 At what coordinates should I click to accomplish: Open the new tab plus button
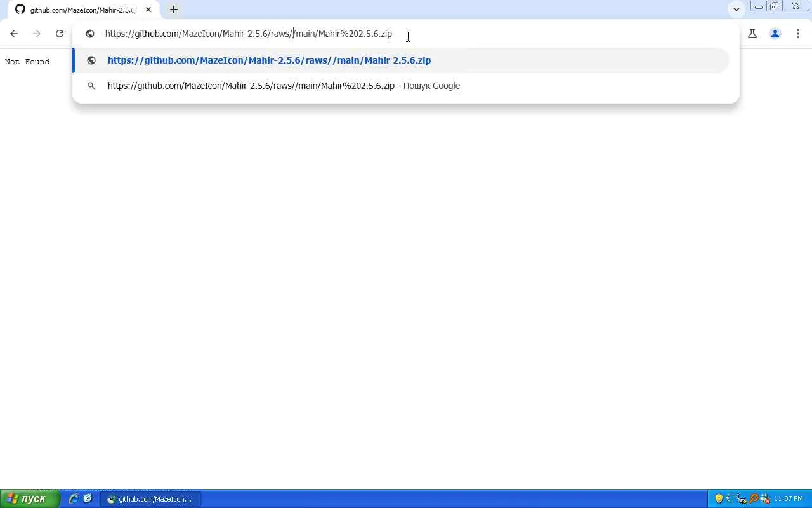click(173, 10)
